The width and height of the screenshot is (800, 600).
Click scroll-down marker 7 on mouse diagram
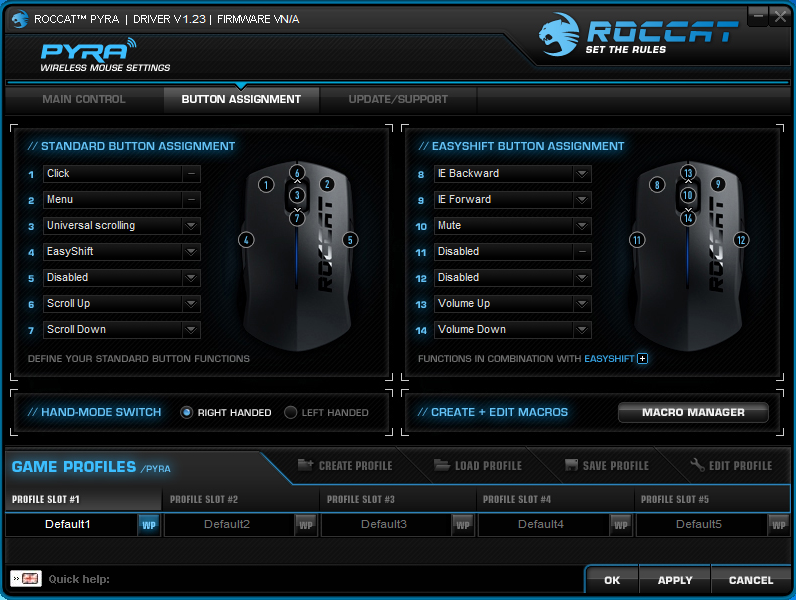point(297,218)
